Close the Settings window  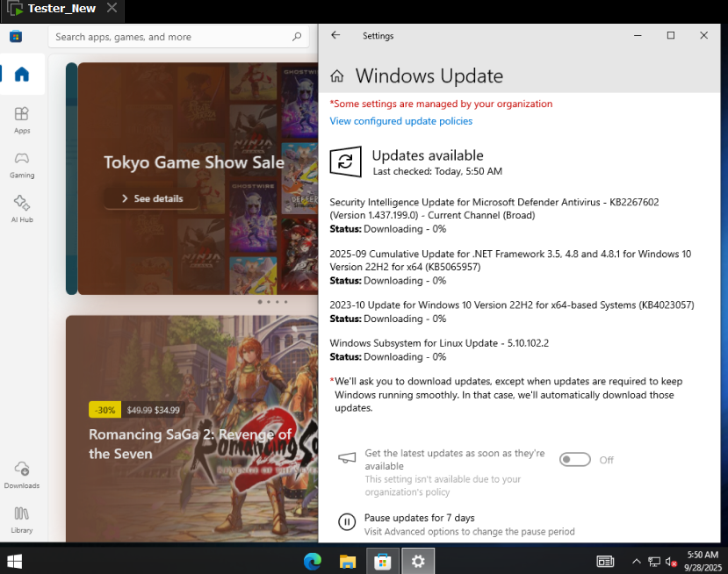pyautogui.click(x=704, y=35)
